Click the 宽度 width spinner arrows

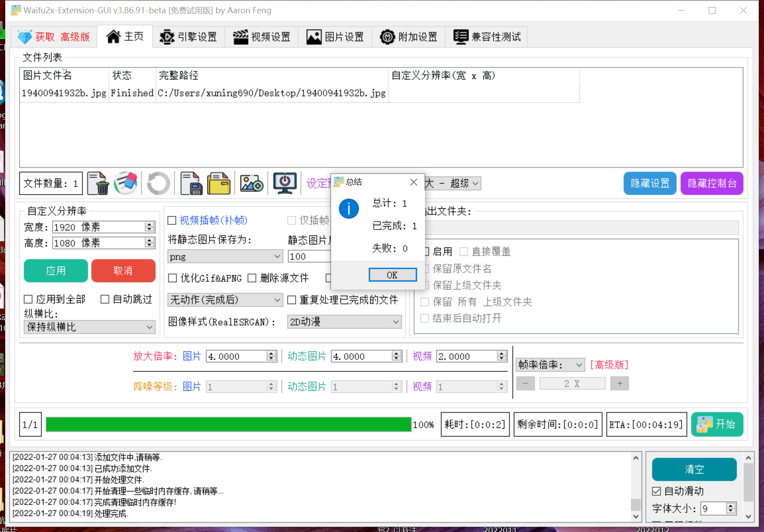coord(150,227)
